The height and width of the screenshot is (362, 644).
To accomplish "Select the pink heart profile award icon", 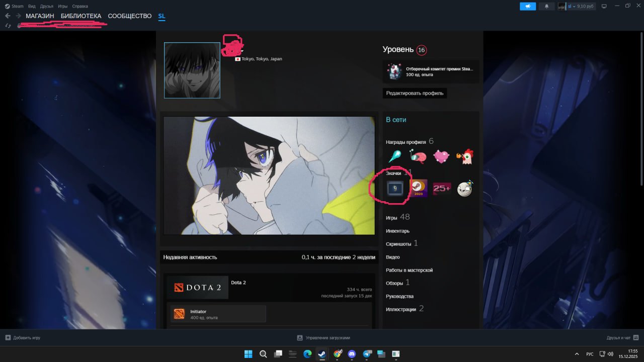I will coord(441,157).
